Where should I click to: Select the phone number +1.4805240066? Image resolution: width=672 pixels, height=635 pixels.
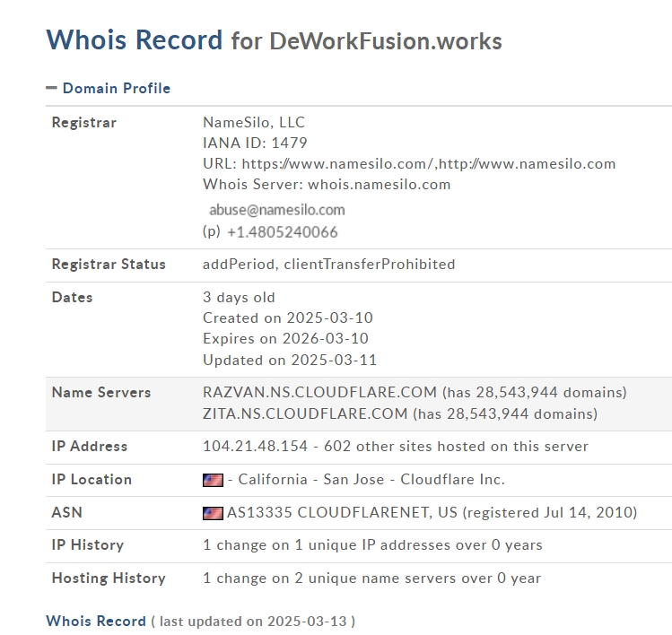coord(283,232)
